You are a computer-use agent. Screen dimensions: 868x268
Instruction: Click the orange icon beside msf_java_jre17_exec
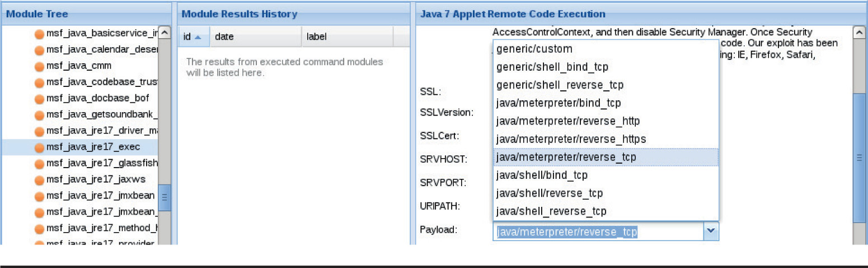pos(39,147)
